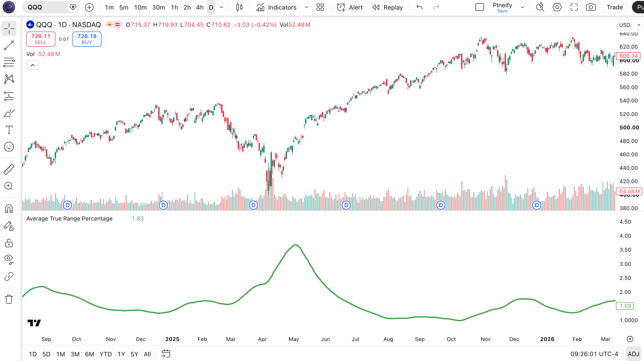Undo the last chart action
Screen dimensions: 644x361
coord(419,7)
